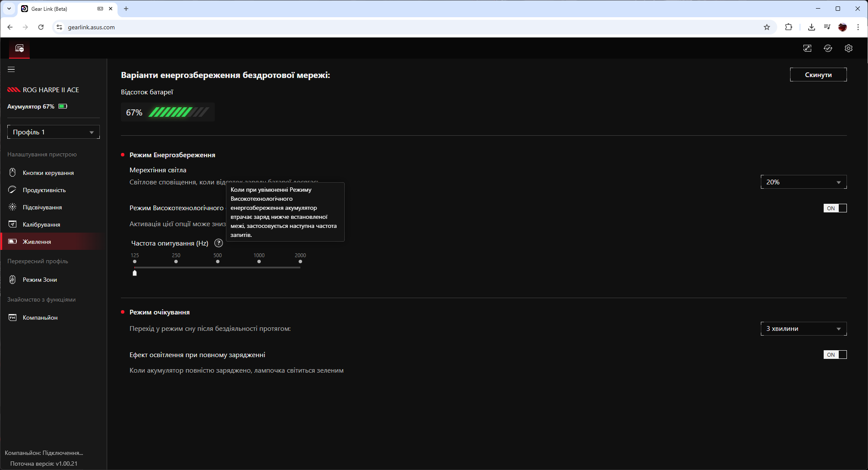Set polling rate to the 1000 Hz point

[x=259, y=261]
